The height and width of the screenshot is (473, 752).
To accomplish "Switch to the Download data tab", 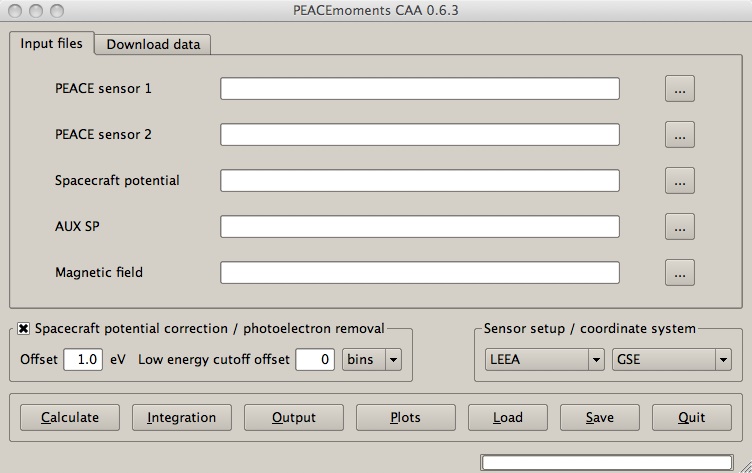I will 153,44.
